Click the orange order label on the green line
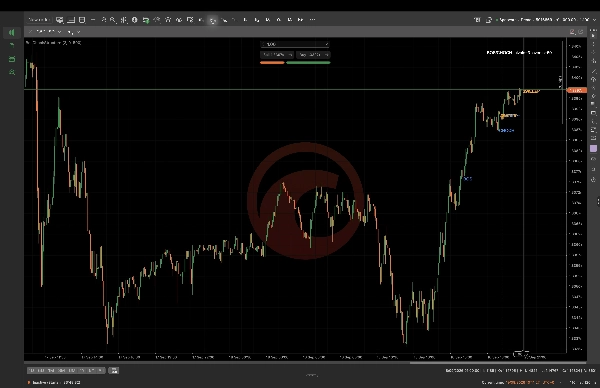 click(531, 91)
